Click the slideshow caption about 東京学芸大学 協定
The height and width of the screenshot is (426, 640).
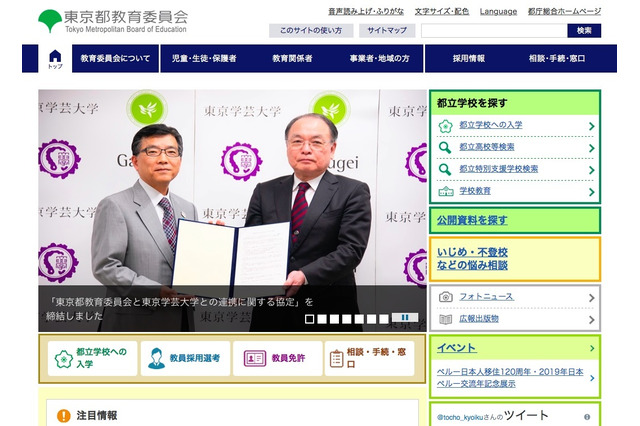[x=179, y=309]
